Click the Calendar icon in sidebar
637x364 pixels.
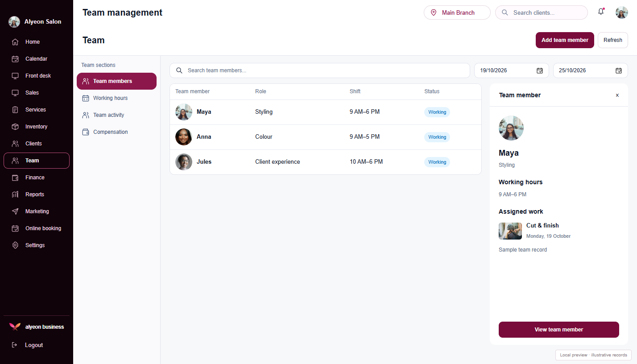[x=15, y=59]
